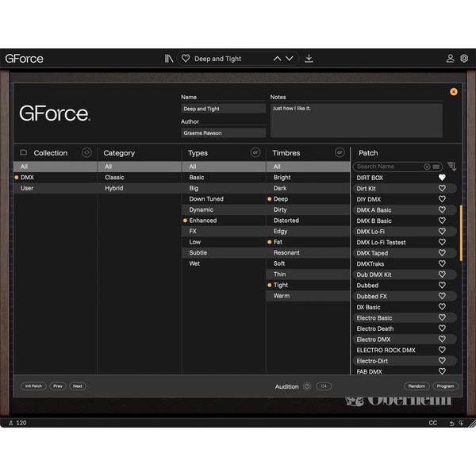This screenshot has width=476, height=476.
Task: Click the undo icon in status bar
Action: 451,423
